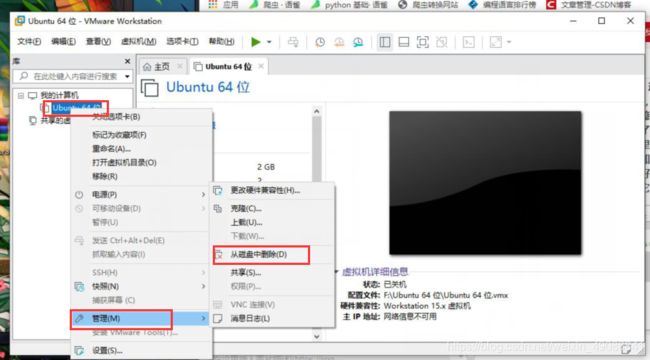Select 消息日志(L) in submenu
650x360 pixels.
[x=273, y=319]
